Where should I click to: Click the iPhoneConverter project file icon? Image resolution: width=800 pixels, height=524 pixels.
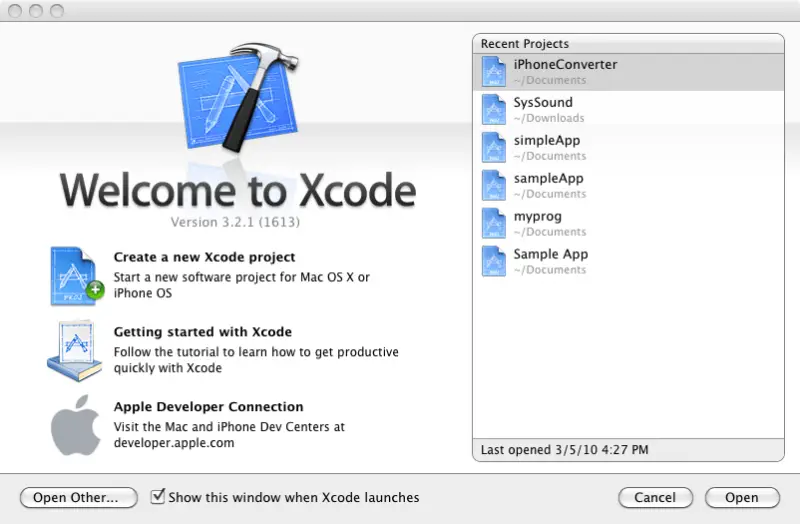[495, 71]
